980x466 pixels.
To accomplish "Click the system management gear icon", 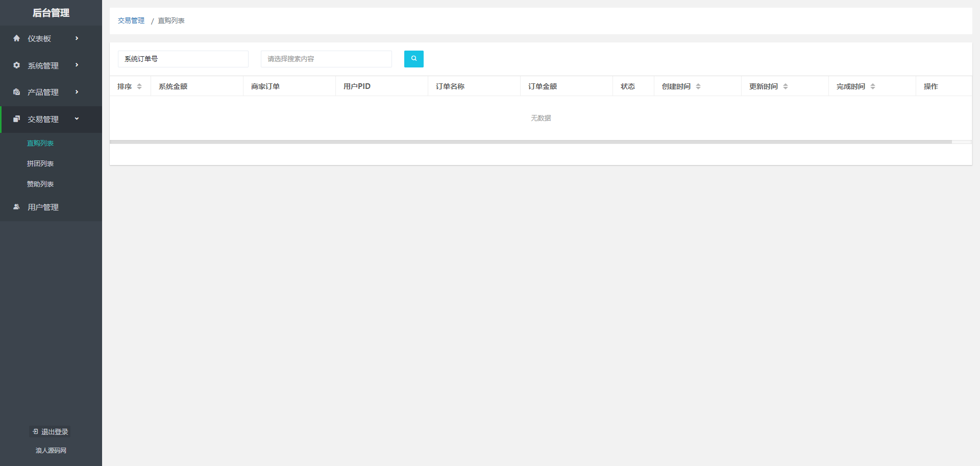I will point(17,65).
